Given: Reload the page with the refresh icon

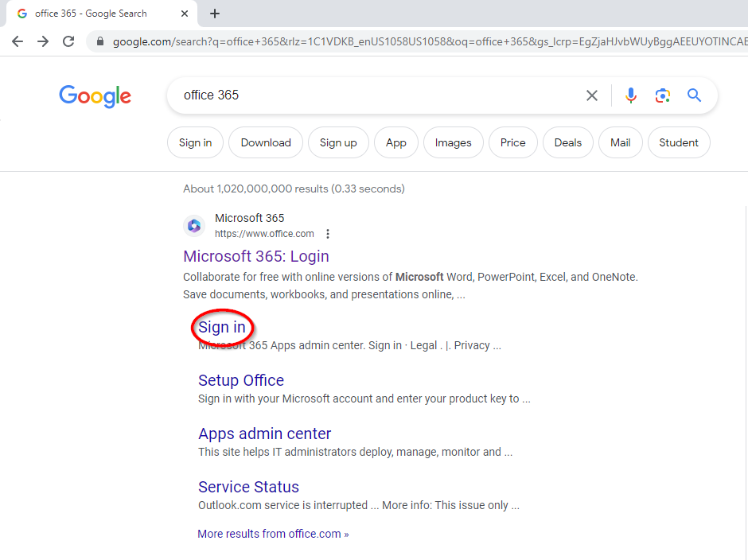Looking at the screenshot, I should coord(68,41).
